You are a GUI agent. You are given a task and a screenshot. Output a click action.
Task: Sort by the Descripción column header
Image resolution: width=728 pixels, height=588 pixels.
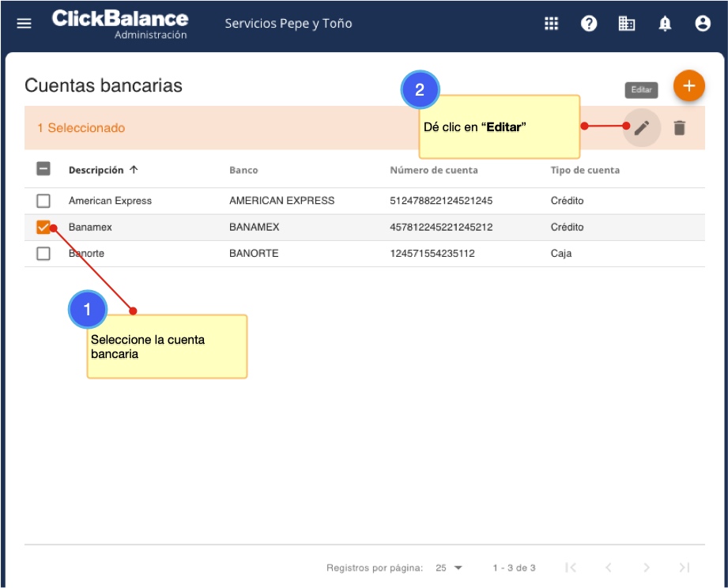pos(96,170)
